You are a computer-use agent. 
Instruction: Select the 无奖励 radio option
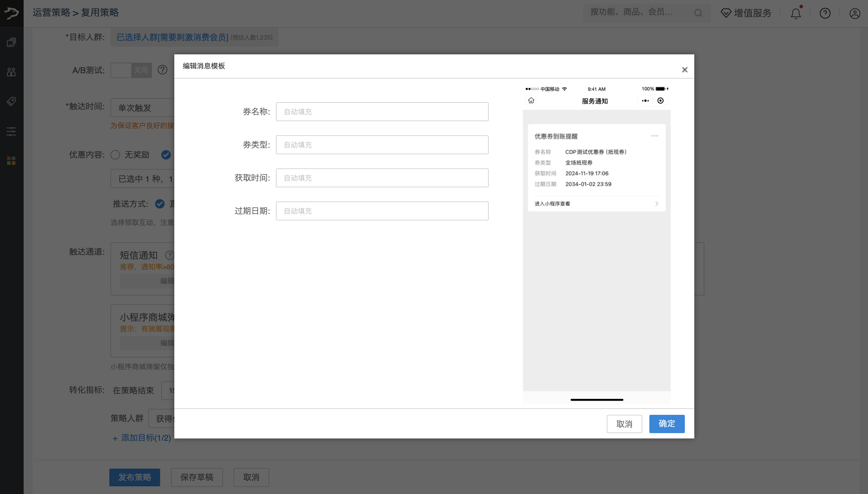(x=115, y=155)
